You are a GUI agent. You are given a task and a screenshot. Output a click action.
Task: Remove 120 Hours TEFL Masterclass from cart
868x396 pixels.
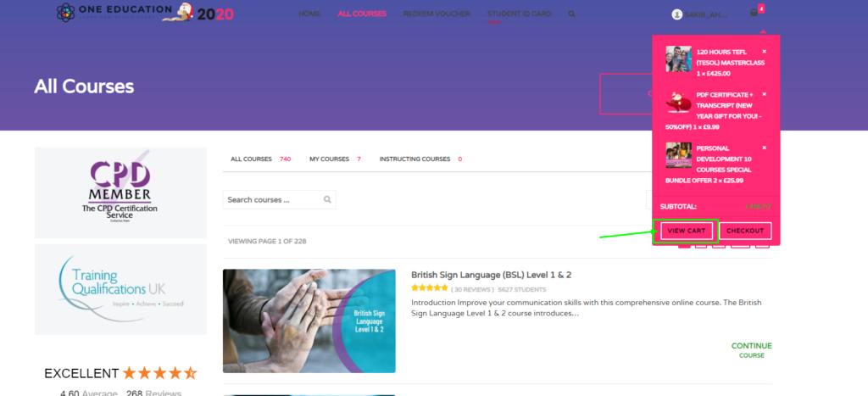765,52
